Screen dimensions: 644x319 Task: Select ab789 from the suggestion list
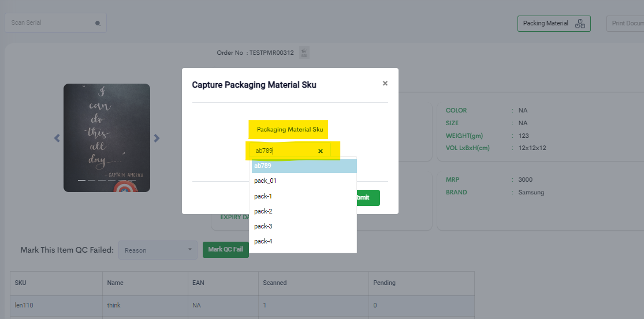tap(304, 166)
